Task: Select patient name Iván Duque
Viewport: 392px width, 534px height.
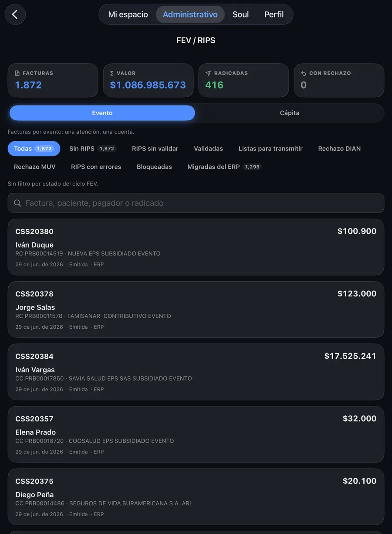Action: [34, 245]
